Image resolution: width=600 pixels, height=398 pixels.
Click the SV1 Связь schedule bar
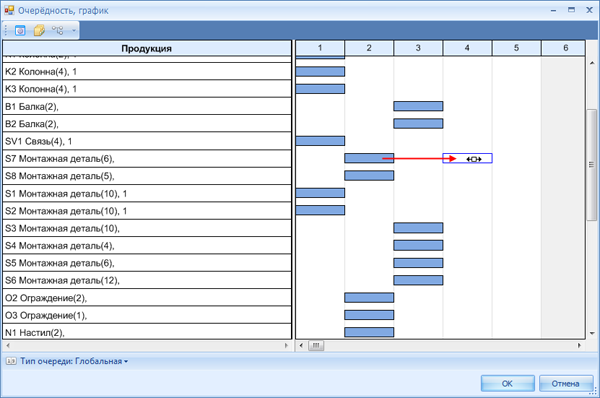320,141
